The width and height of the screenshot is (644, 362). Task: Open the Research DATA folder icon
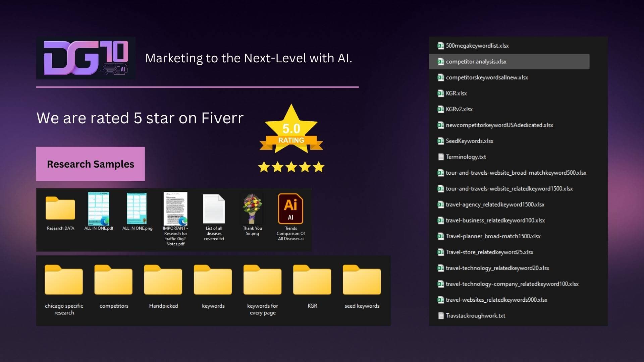point(60,208)
